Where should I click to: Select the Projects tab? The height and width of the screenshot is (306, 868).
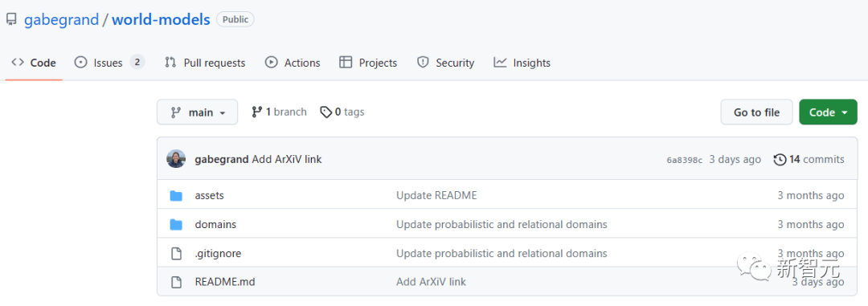[x=368, y=63]
